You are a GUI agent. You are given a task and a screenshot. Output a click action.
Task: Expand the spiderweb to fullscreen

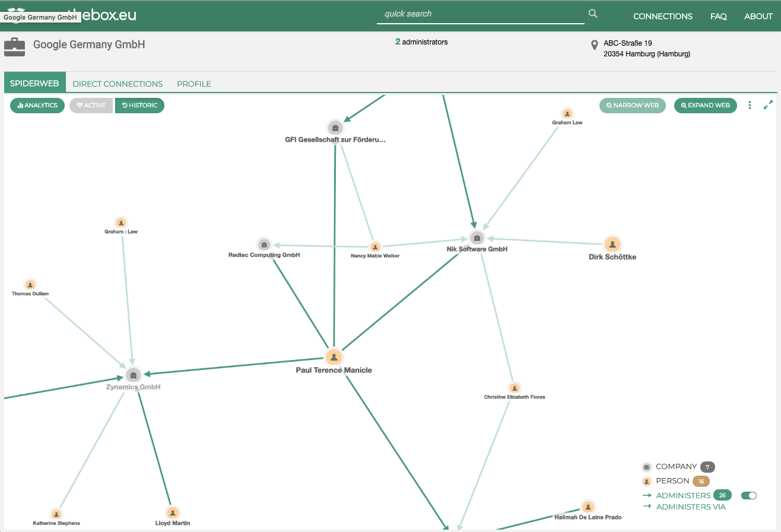tap(768, 105)
